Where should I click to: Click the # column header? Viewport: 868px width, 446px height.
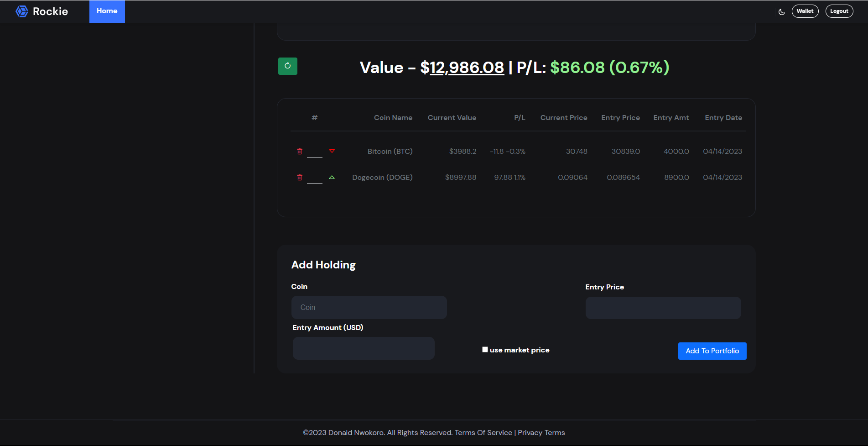click(315, 118)
